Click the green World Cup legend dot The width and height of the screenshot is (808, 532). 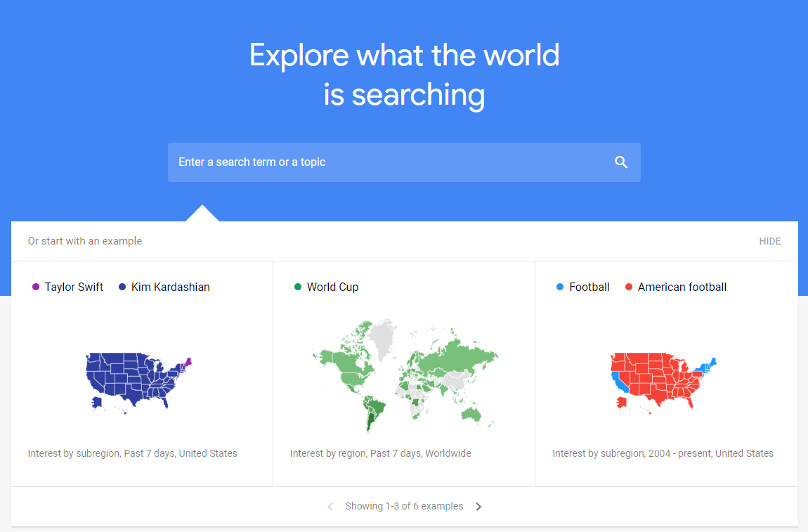(298, 287)
